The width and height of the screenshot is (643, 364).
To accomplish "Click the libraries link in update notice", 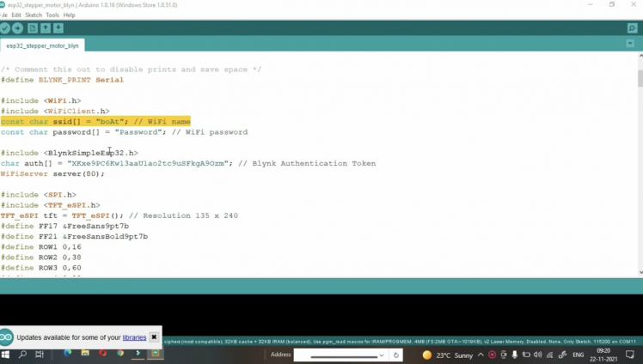I will (134, 337).
